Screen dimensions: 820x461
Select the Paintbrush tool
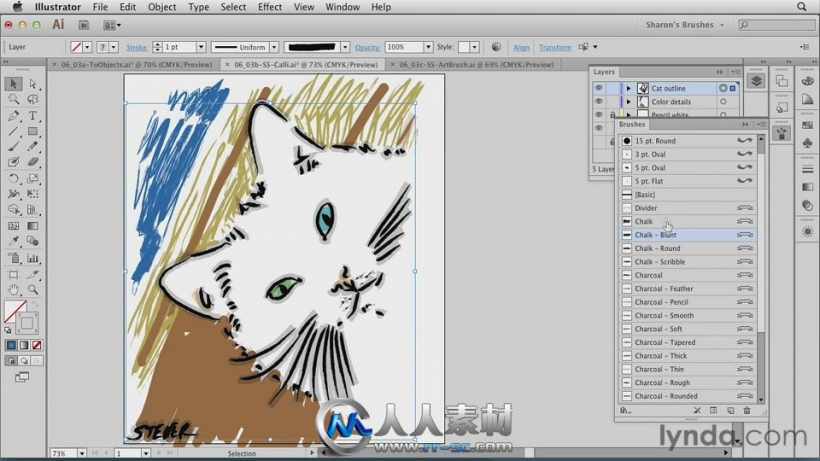pyautogui.click(x=14, y=147)
